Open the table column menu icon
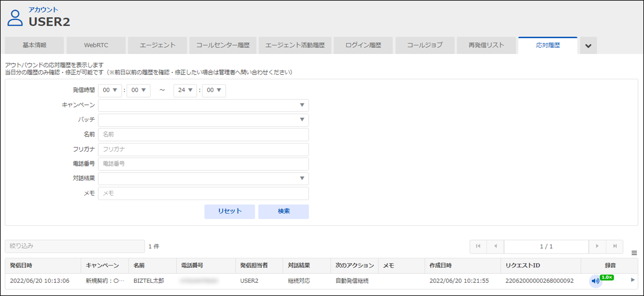 [634, 253]
